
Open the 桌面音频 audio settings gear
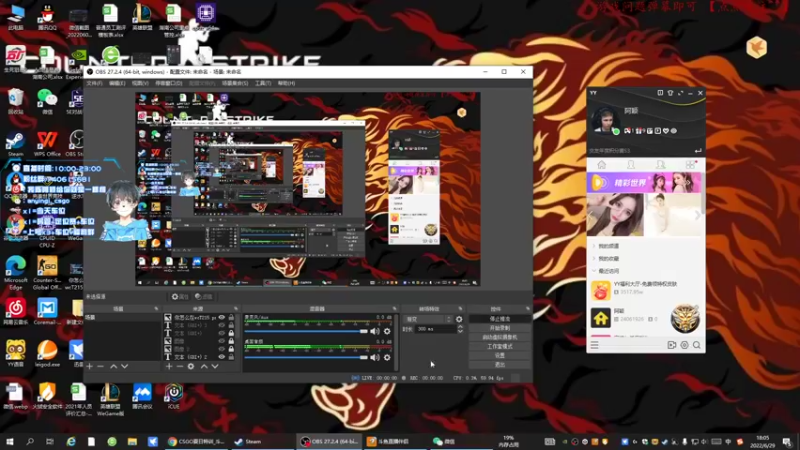[x=387, y=357]
